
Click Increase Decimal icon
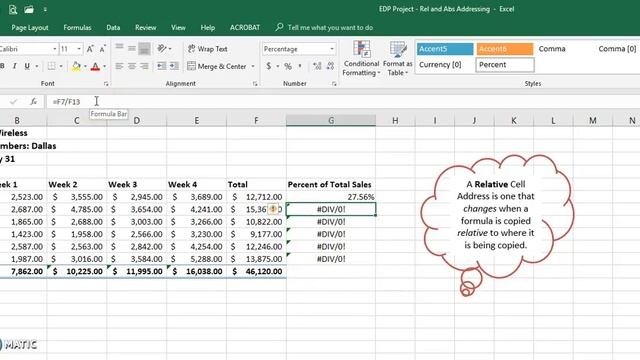click(317, 66)
